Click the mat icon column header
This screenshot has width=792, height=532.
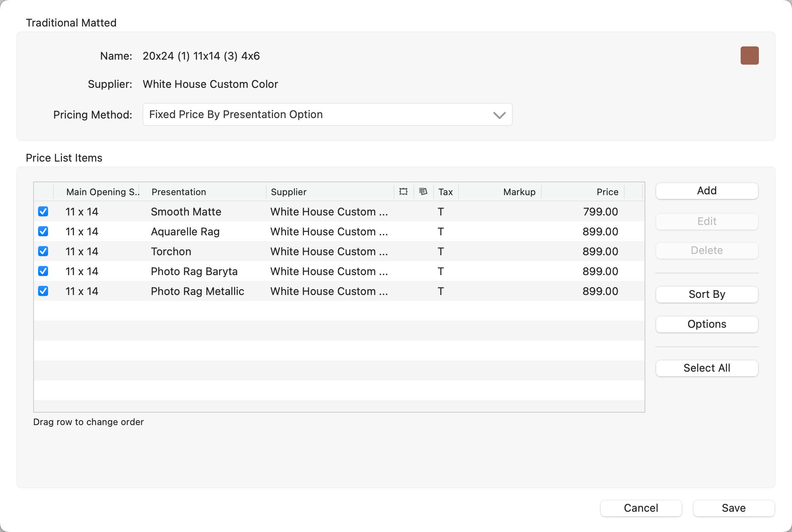pos(423,191)
